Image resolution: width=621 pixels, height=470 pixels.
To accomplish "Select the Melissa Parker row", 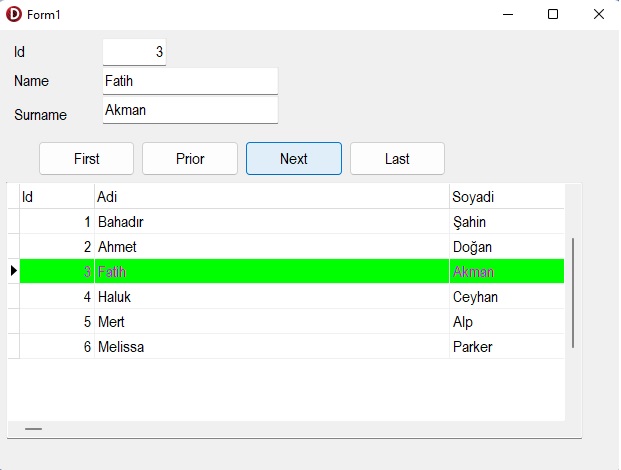I will (x=292, y=347).
